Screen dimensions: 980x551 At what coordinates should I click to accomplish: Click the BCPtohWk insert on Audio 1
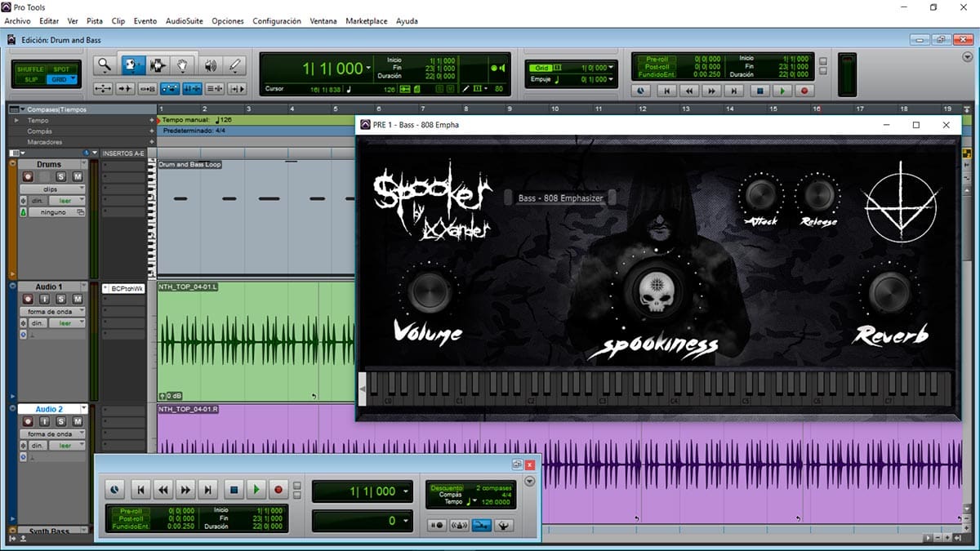(x=123, y=288)
